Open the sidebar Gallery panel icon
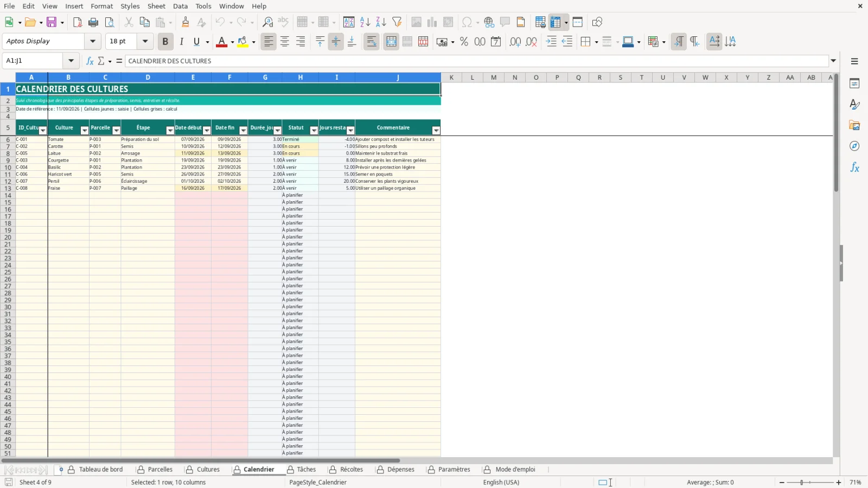The image size is (868, 488). pos(854,125)
